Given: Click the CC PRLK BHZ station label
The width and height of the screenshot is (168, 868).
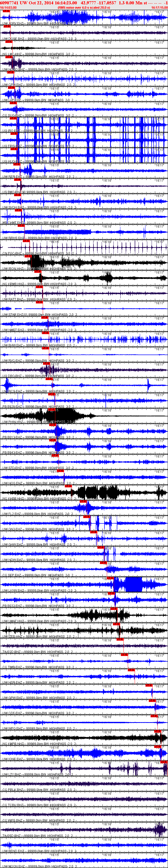Looking at the screenshot, I should click(x=39, y=790).
